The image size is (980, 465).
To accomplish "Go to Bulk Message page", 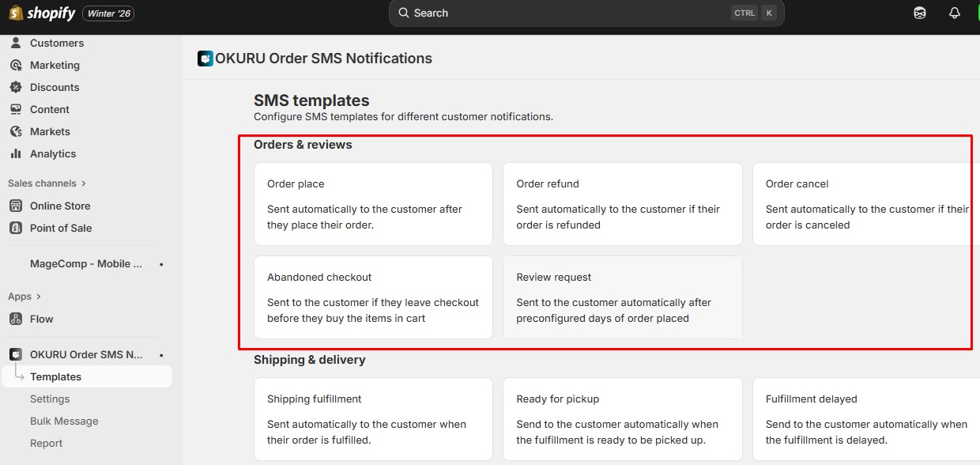I will click(64, 421).
